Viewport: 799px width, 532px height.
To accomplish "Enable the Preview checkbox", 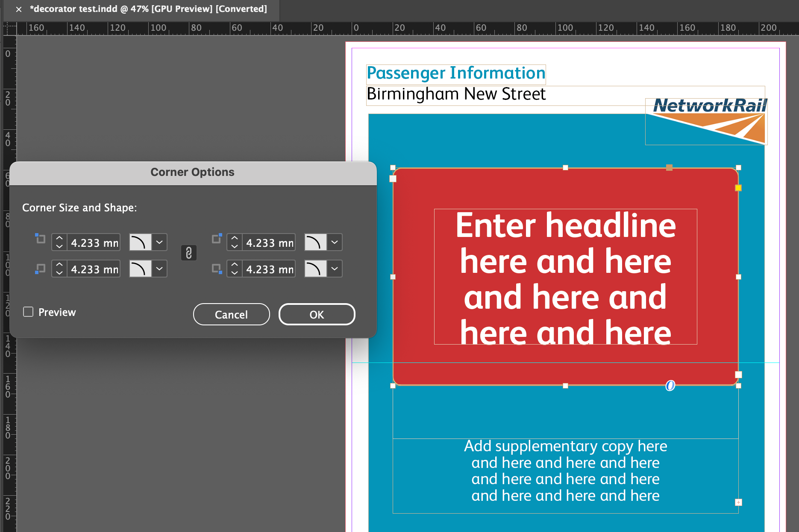I will click(28, 312).
